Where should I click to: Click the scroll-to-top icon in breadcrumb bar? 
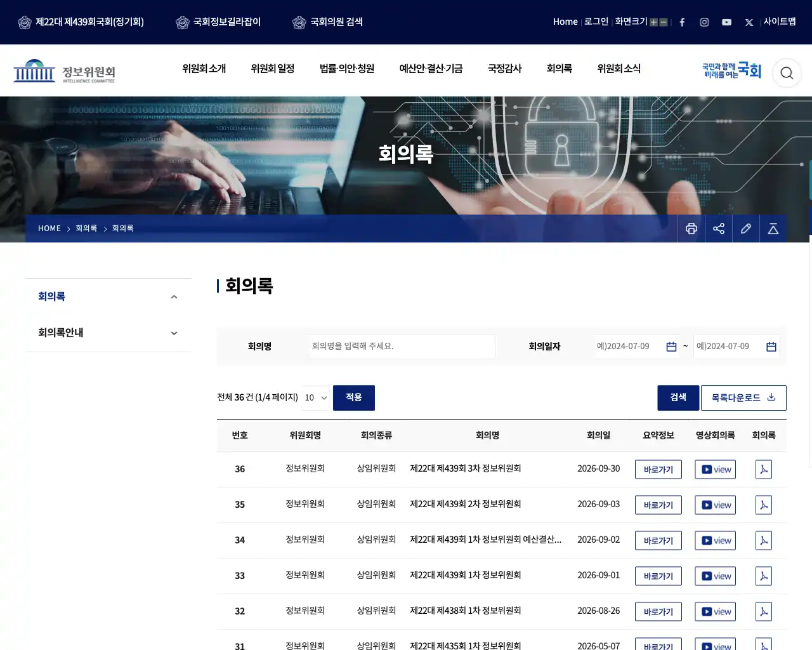[773, 229]
